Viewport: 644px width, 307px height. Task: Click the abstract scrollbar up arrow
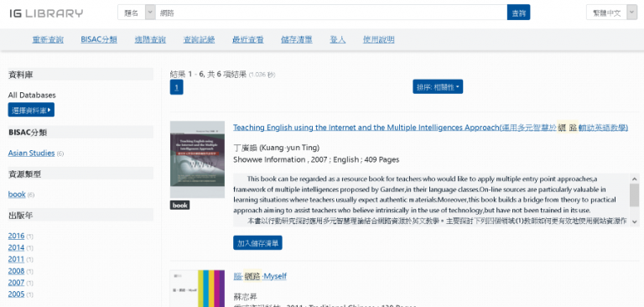[634, 179]
